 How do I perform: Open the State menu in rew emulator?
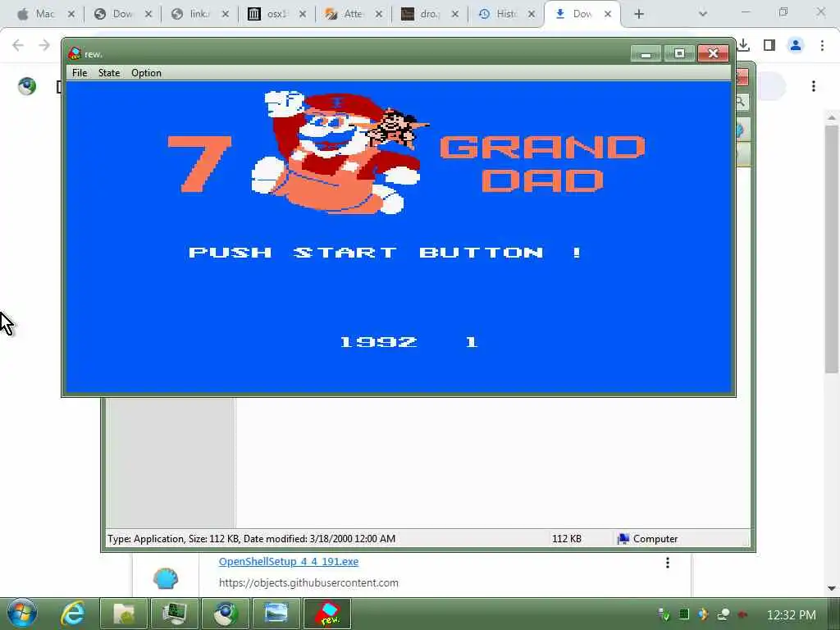tap(109, 73)
